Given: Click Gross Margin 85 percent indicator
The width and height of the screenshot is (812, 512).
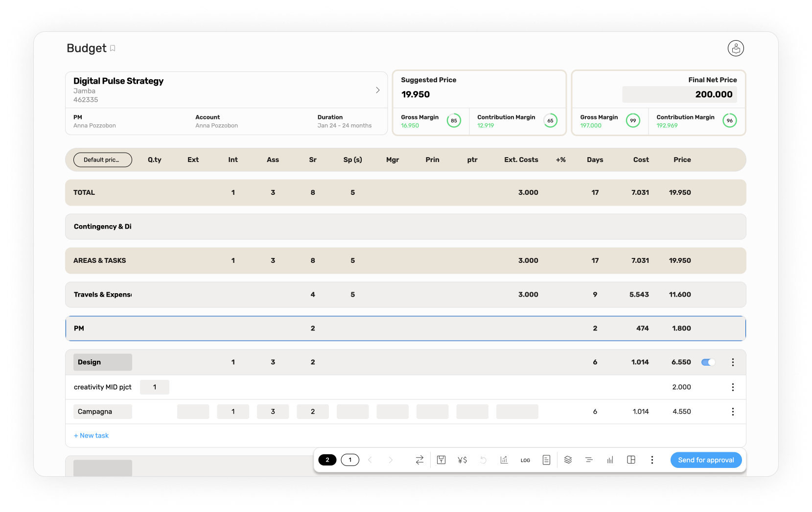Looking at the screenshot, I should [454, 120].
